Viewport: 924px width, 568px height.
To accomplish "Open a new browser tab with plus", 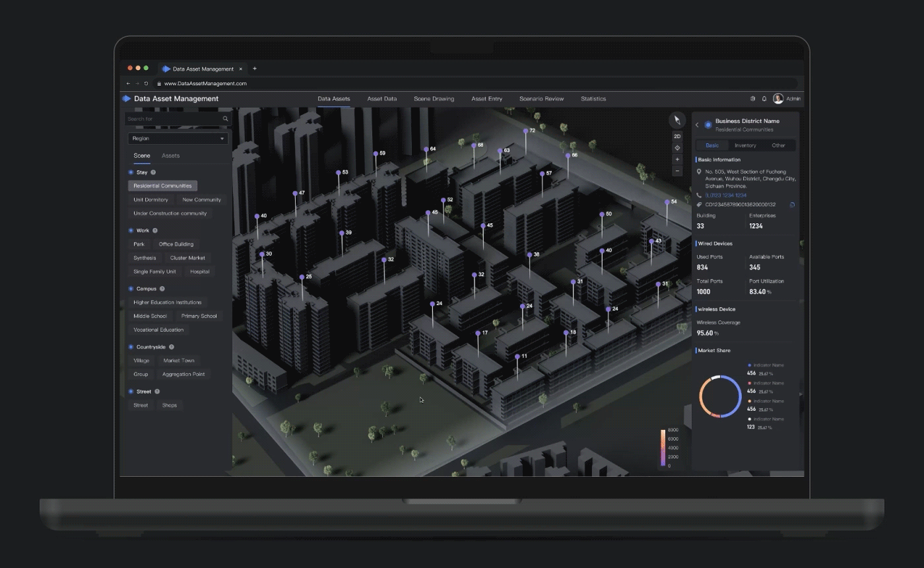I will [x=255, y=68].
